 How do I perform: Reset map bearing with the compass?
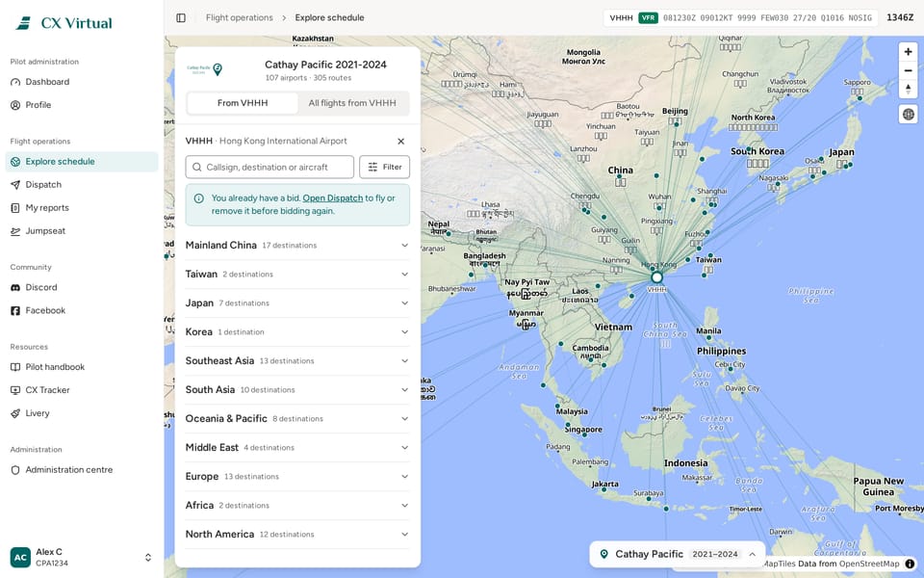[908, 89]
